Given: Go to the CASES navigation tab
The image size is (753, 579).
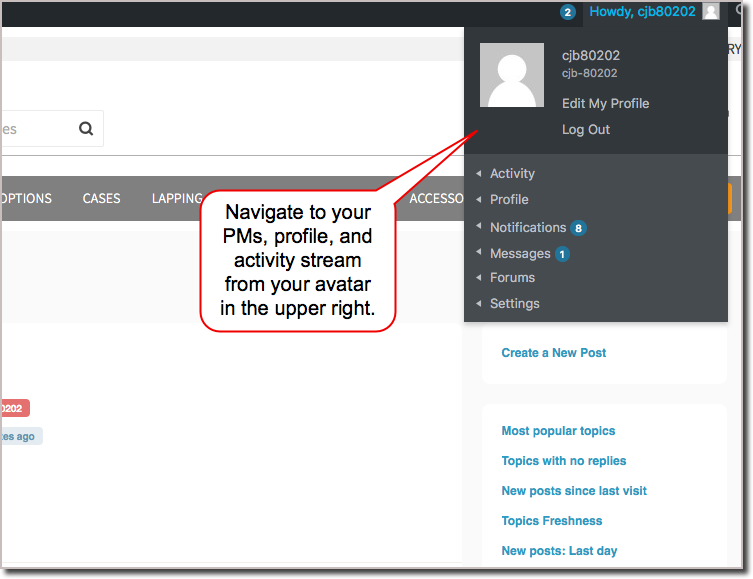Looking at the screenshot, I should click(101, 198).
